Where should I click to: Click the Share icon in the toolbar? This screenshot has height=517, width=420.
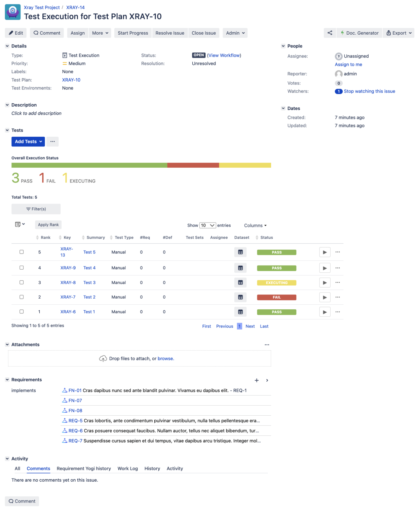point(330,33)
